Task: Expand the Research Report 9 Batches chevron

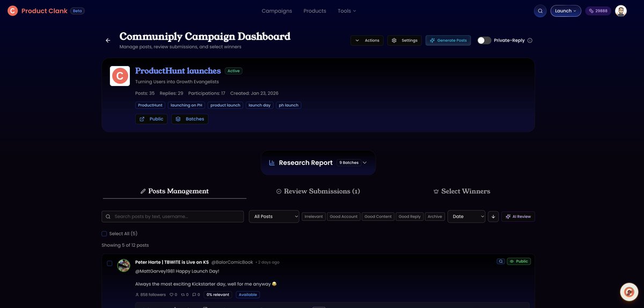Action: (365, 163)
